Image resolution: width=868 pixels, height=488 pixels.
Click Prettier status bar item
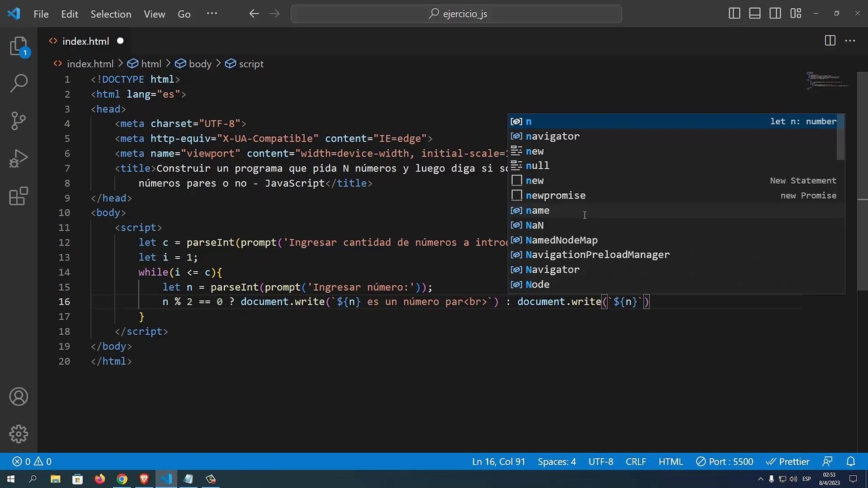point(787,462)
